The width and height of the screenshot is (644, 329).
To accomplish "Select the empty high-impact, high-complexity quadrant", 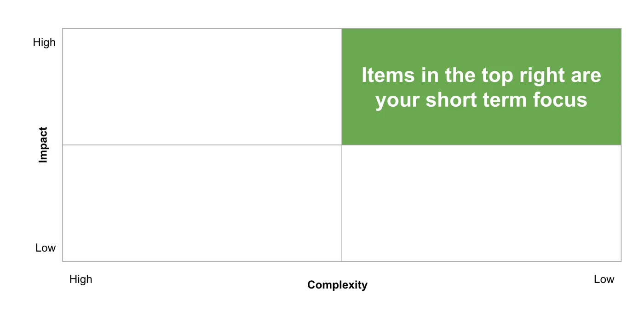I will pos(202,87).
